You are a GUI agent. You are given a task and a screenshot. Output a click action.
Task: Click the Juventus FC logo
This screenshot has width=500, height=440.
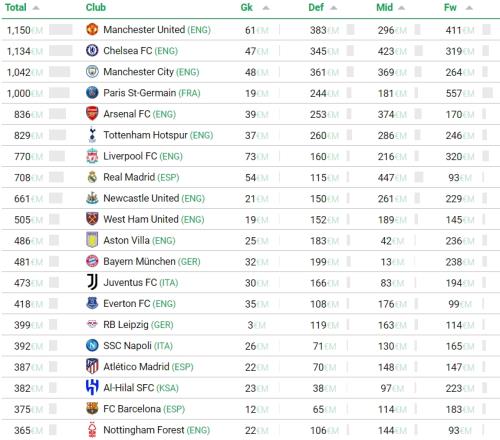[92, 282]
